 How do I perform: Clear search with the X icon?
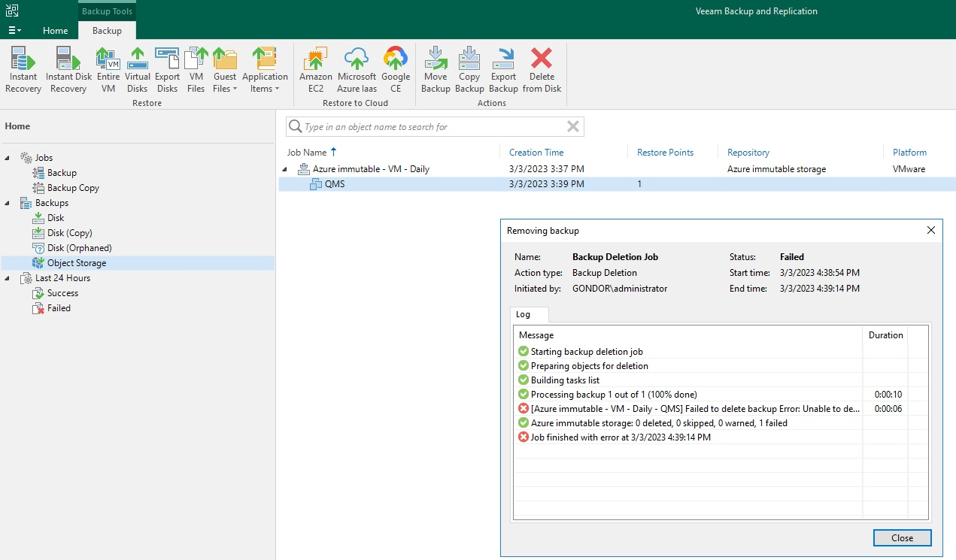click(x=573, y=127)
